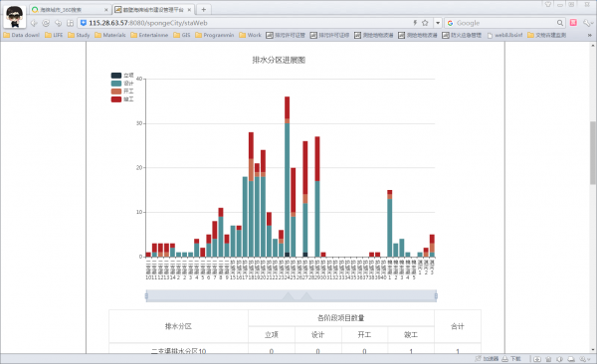Click the trash cleanup icon in status bar
597x364 pixels.
pos(548,359)
